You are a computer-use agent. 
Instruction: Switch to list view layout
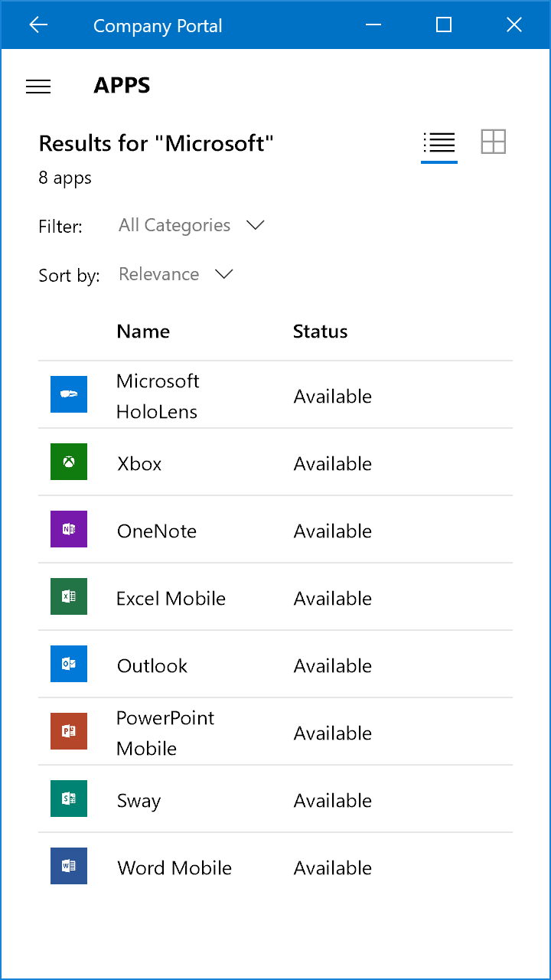pos(439,142)
